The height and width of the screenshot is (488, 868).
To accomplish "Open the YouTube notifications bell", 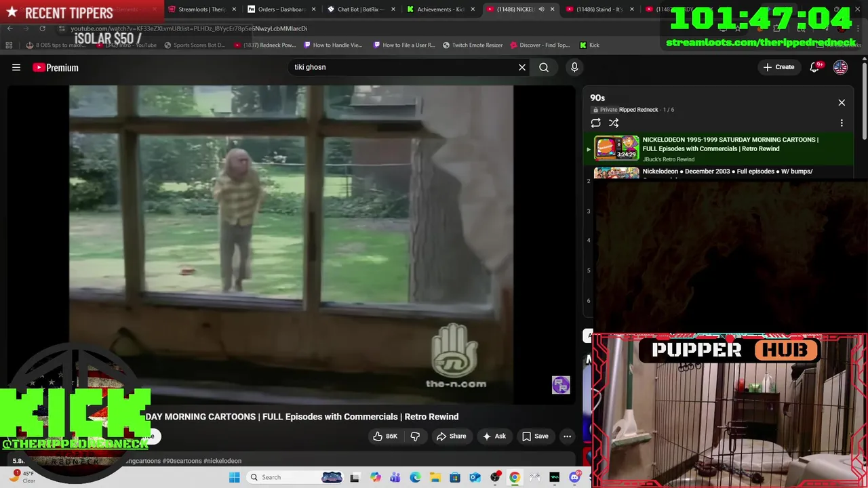I will [815, 67].
